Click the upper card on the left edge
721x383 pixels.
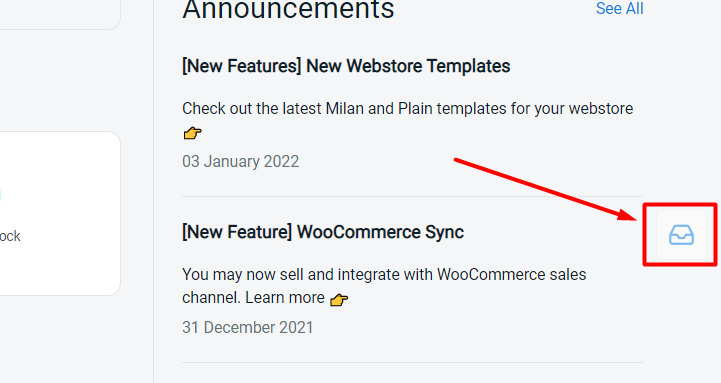tap(60, 14)
